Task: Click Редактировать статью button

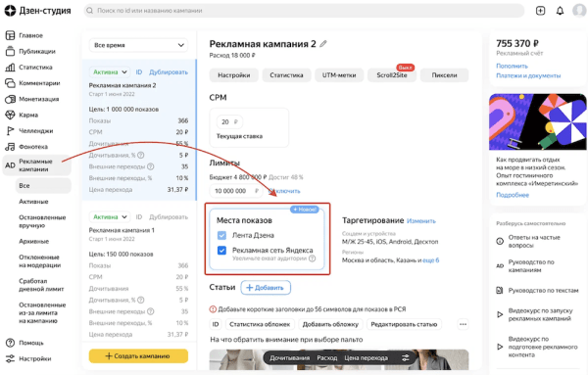Action: coord(404,324)
